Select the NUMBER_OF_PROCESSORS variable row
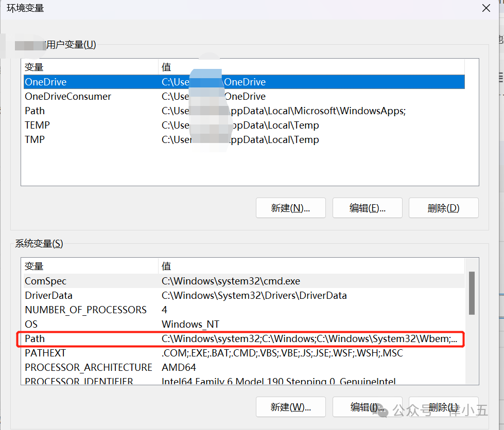 coord(245,310)
